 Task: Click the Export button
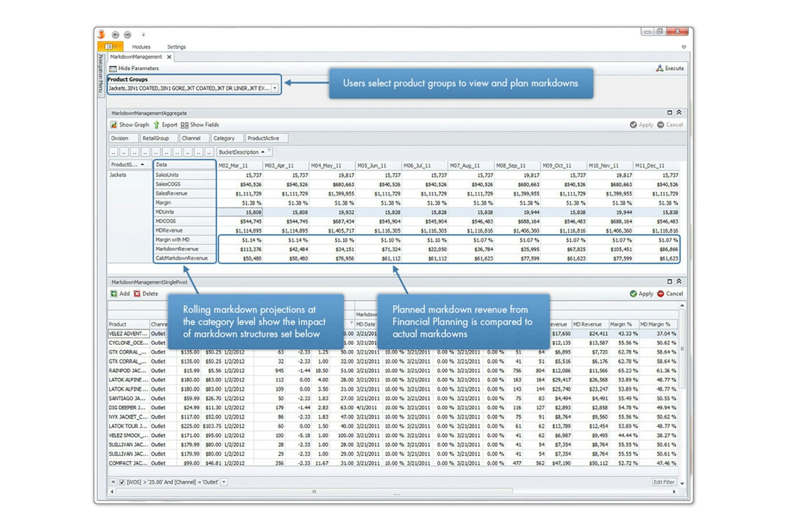[165, 125]
